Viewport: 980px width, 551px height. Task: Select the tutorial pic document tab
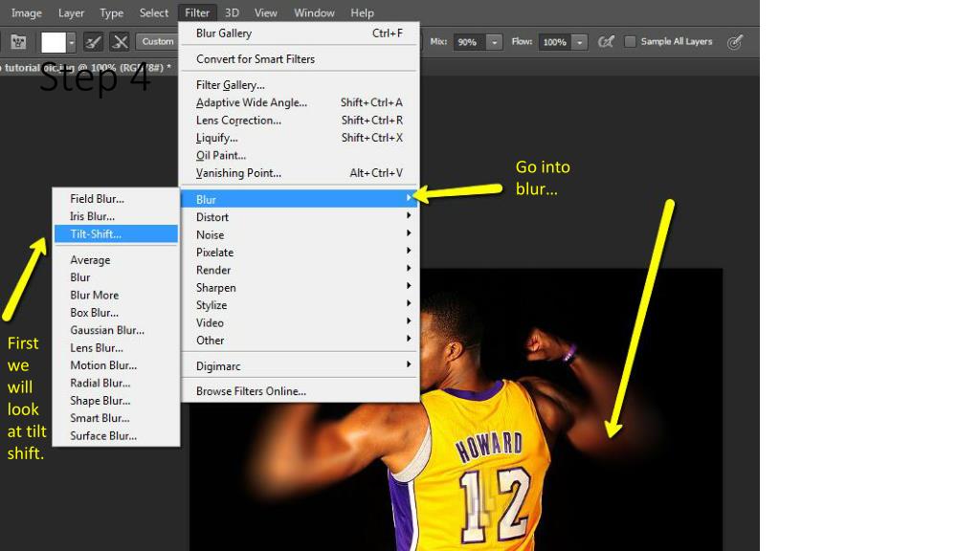(87, 68)
